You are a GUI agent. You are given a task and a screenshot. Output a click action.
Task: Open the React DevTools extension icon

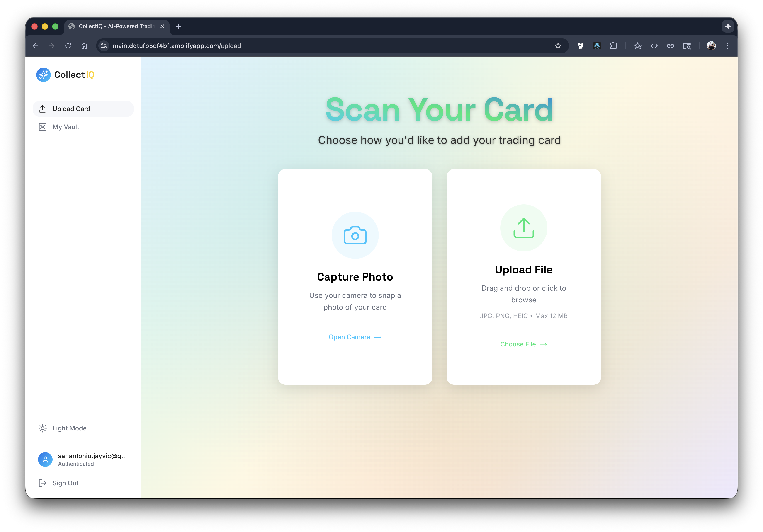click(597, 46)
